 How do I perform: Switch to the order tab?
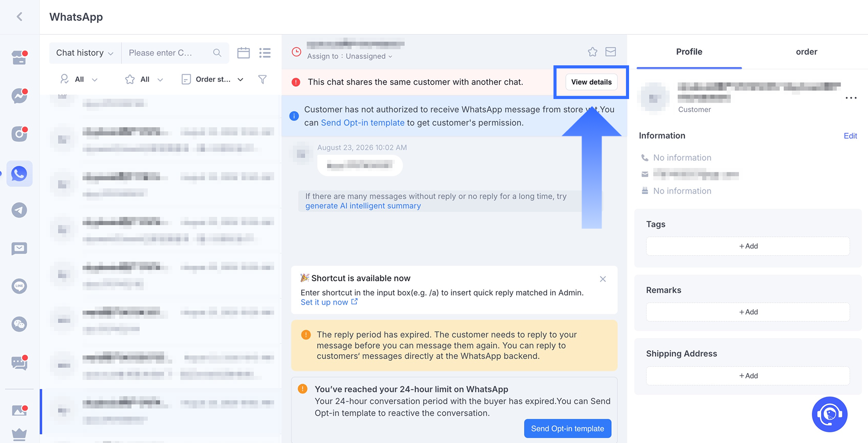point(807,52)
